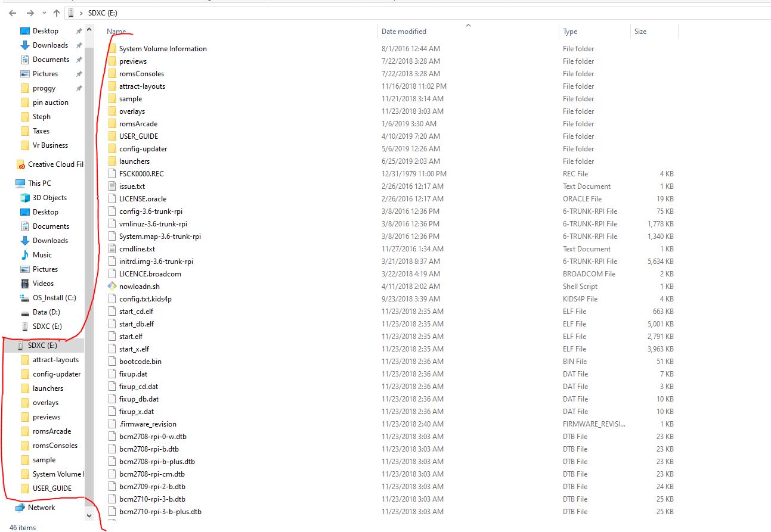The width and height of the screenshot is (771, 532).
Task: Select vmlinuz-3.6-trunk-rpi file name
Action: (x=153, y=224)
